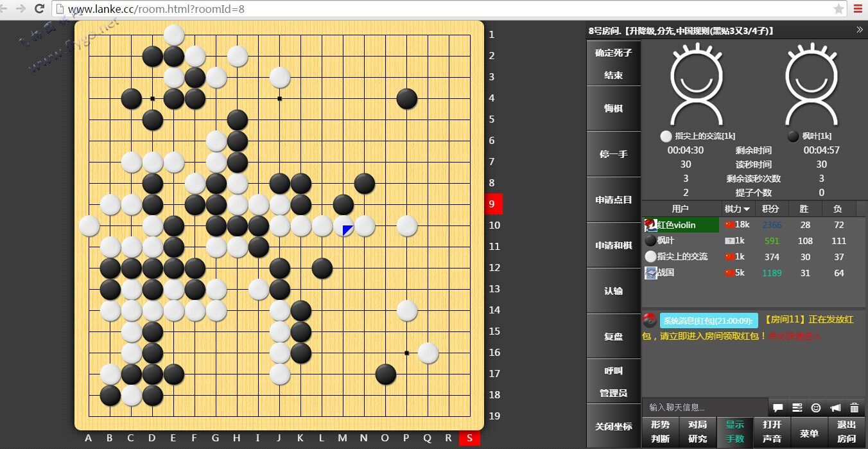868x449 pixels.
Task: Click red link to quickly enter room 11
Action: [795, 336]
